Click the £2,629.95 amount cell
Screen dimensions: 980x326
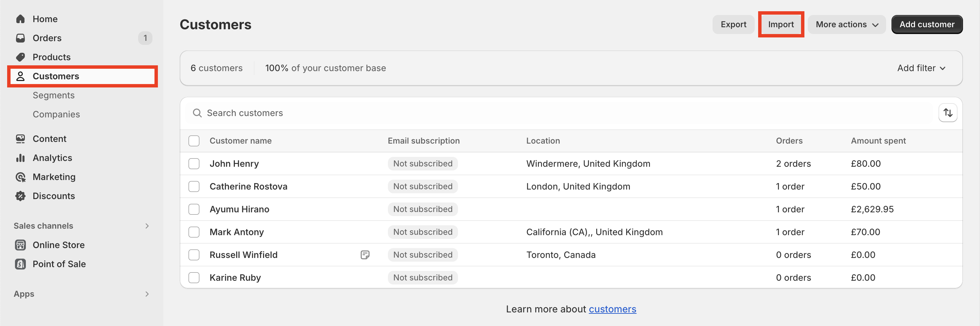[x=872, y=209]
